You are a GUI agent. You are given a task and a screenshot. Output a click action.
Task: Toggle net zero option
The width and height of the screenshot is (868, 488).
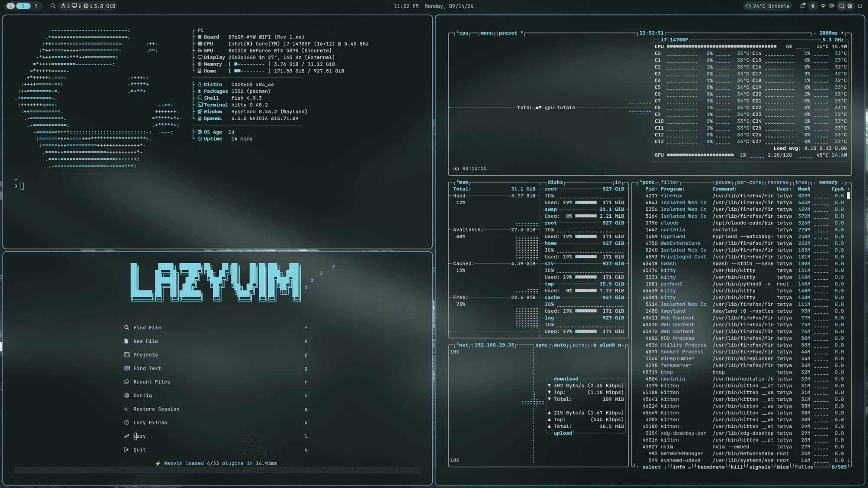(578, 345)
